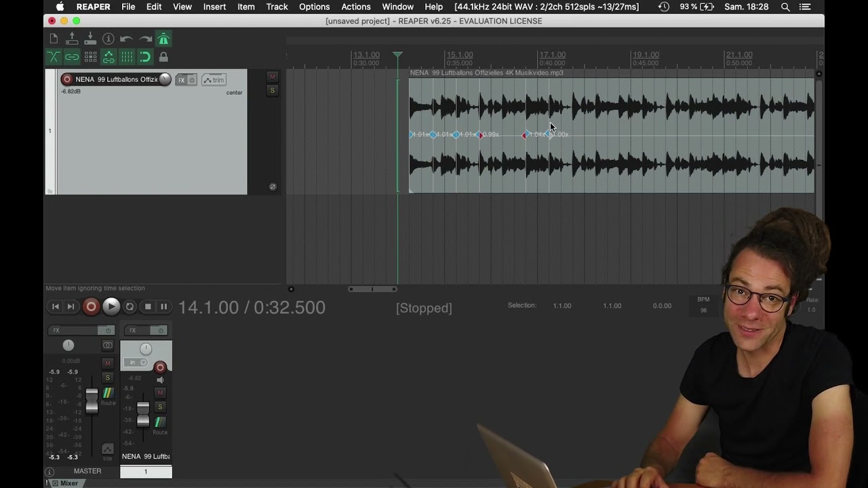Toggle grid lines display icon

coord(127,57)
